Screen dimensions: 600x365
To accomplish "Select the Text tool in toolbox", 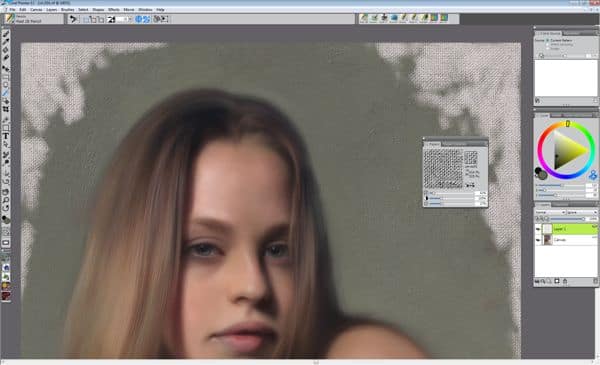I will coord(6,136).
